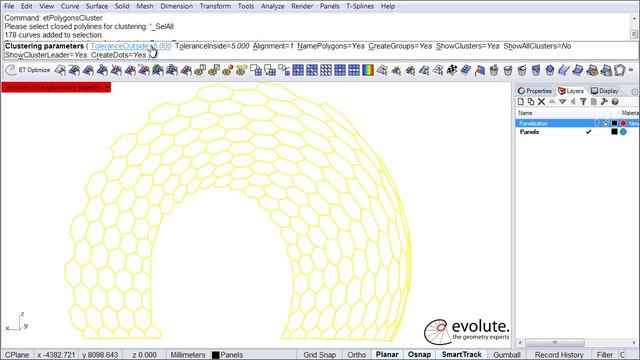Toggle Grid Snap in status bar
Image resolution: width=640 pixels, height=360 pixels.
tap(320, 355)
